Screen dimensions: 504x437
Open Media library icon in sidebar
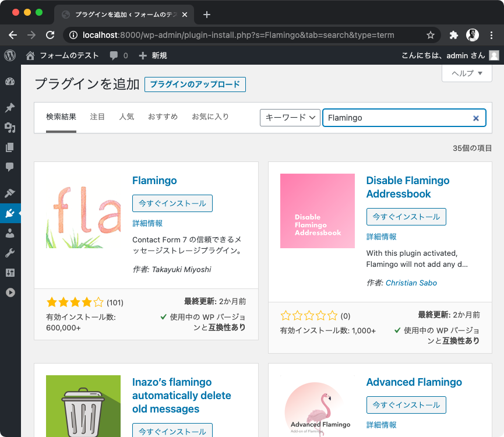[x=10, y=128]
